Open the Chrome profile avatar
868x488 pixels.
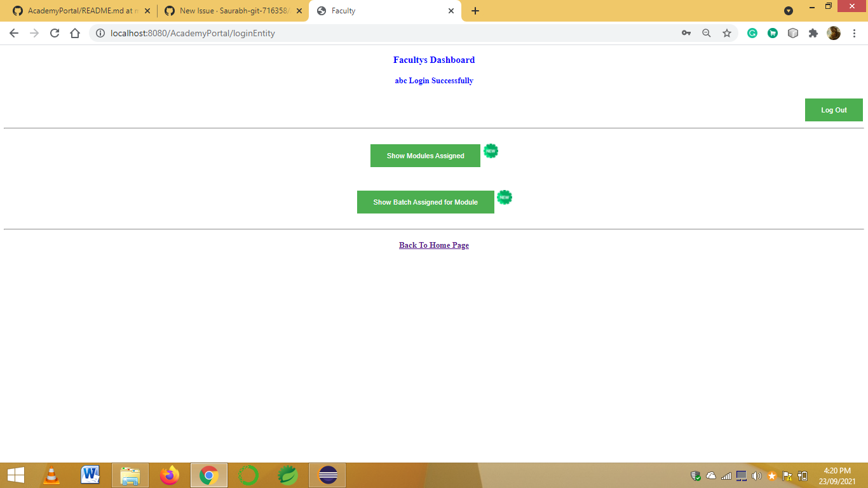point(834,33)
